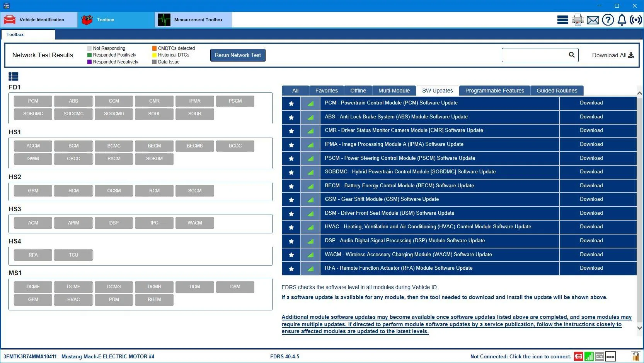Screen dimensions: 644x363
Task: Click the Rerun Network Test button
Action: pyautogui.click(x=238, y=55)
